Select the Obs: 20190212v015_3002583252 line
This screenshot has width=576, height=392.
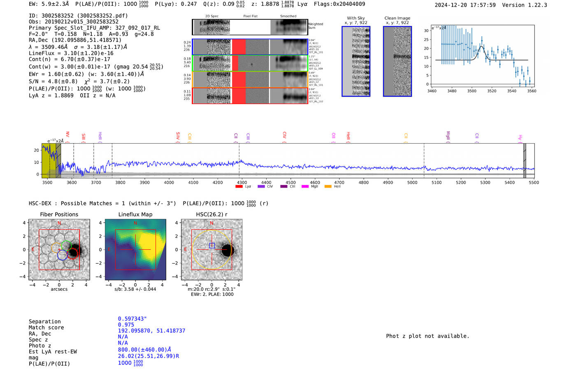pos(74,22)
